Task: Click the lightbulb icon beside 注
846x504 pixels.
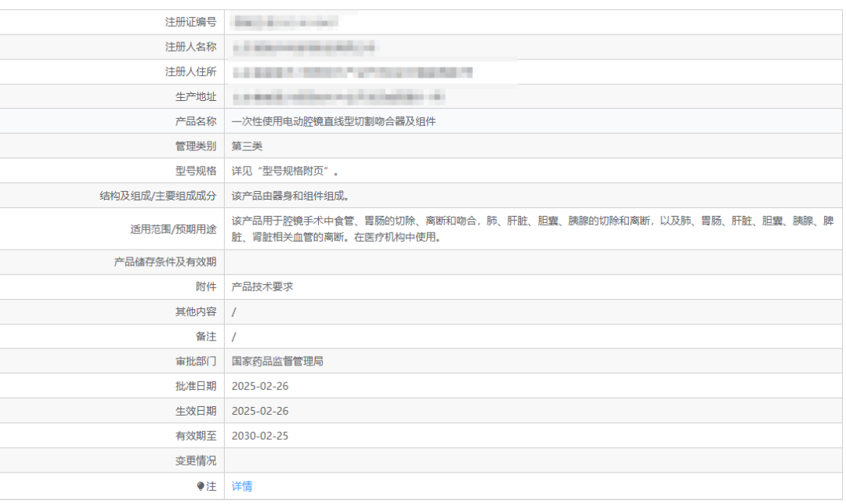Action: coord(201,486)
